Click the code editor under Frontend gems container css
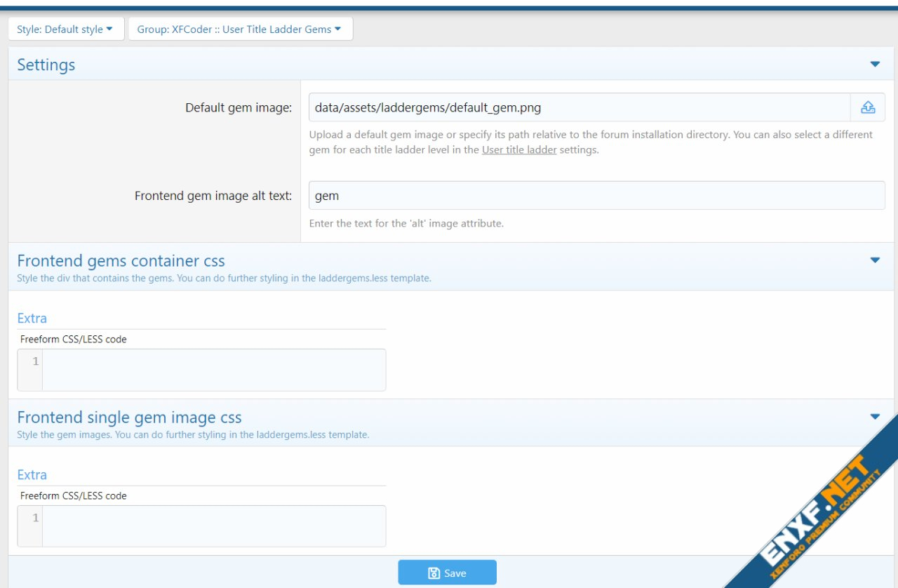The width and height of the screenshot is (898, 588). tap(213, 370)
